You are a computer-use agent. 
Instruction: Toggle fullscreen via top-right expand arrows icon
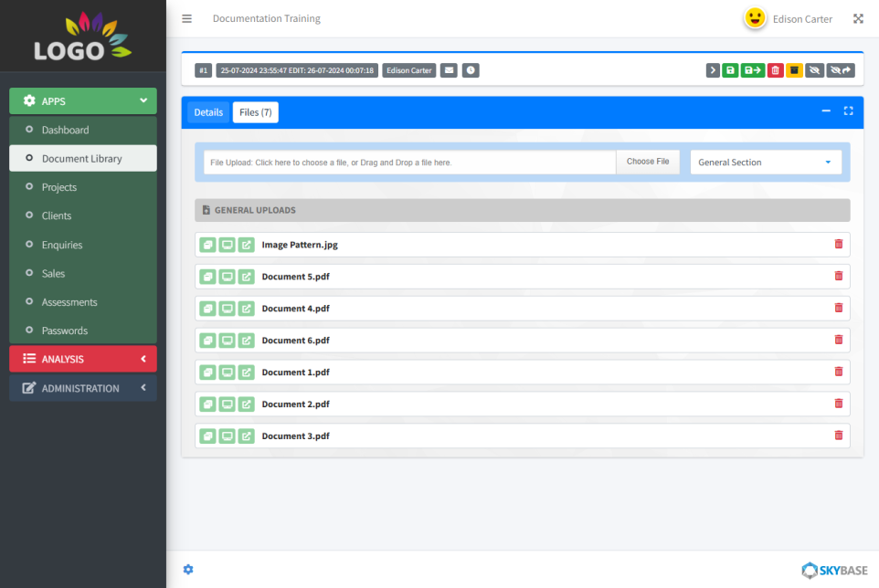point(858,18)
